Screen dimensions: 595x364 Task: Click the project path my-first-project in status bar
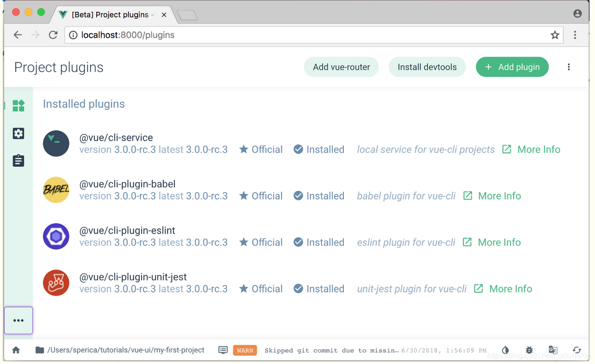(126, 350)
